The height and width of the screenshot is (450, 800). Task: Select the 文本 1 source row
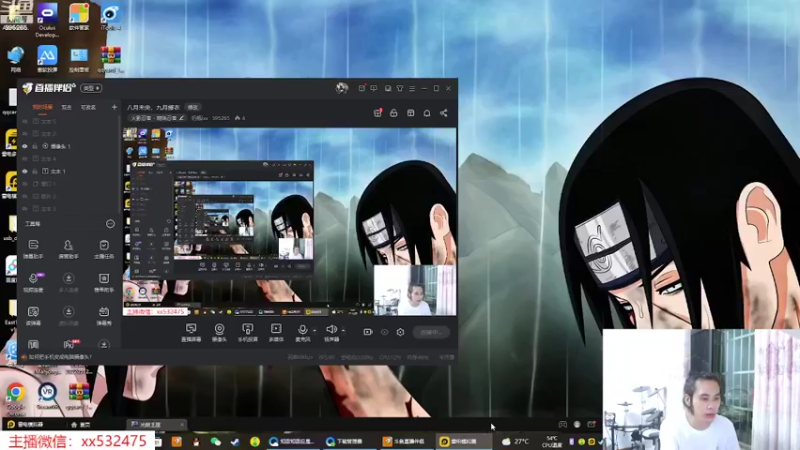(69, 171)
